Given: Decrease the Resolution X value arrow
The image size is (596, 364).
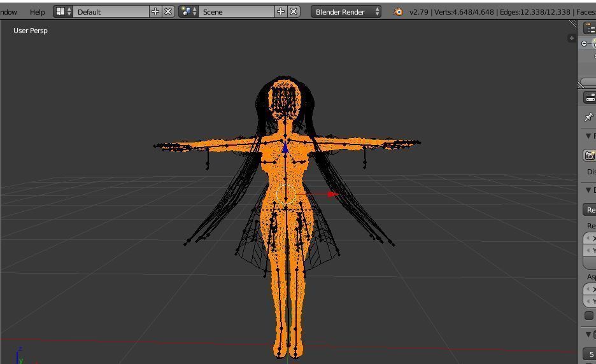Looking at the screenshot, I should pyautogui.click(x=588, y=238).
